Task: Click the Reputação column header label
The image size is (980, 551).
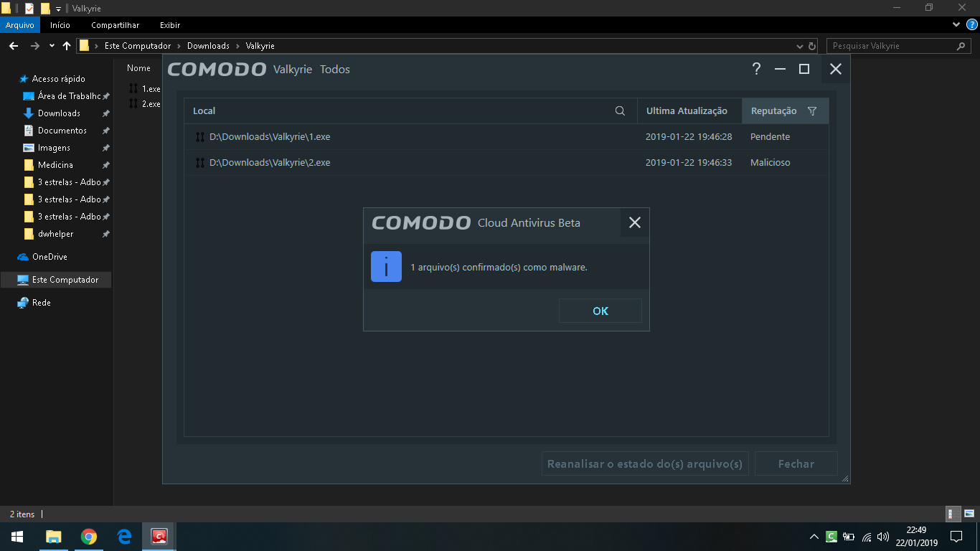Action: pos(773,111)
